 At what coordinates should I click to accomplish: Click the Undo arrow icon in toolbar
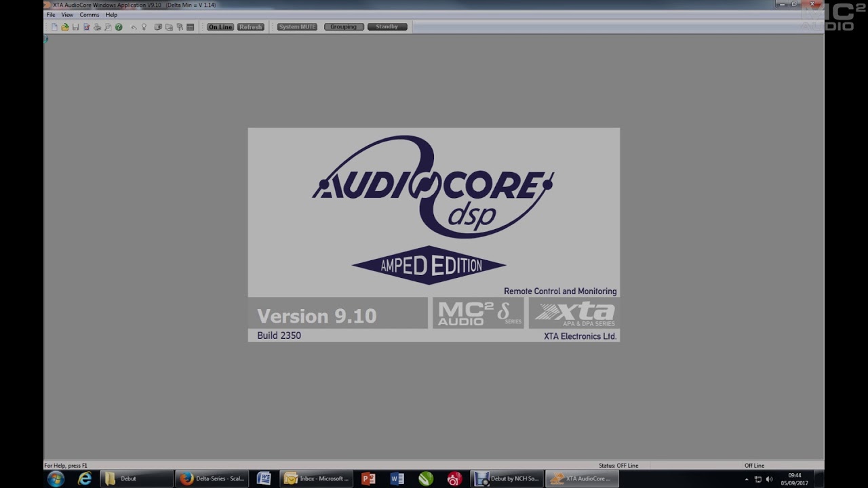(134, 27)
